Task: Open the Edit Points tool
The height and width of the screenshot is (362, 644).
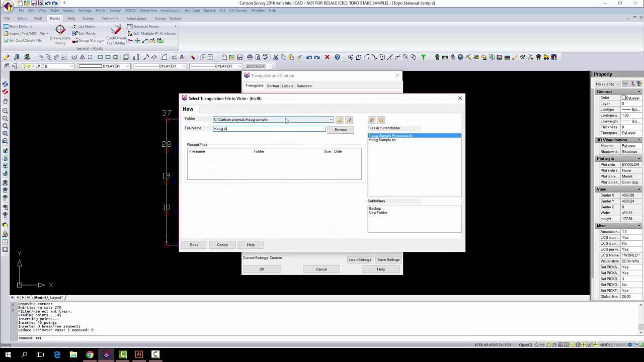Action: click(84, 33)
